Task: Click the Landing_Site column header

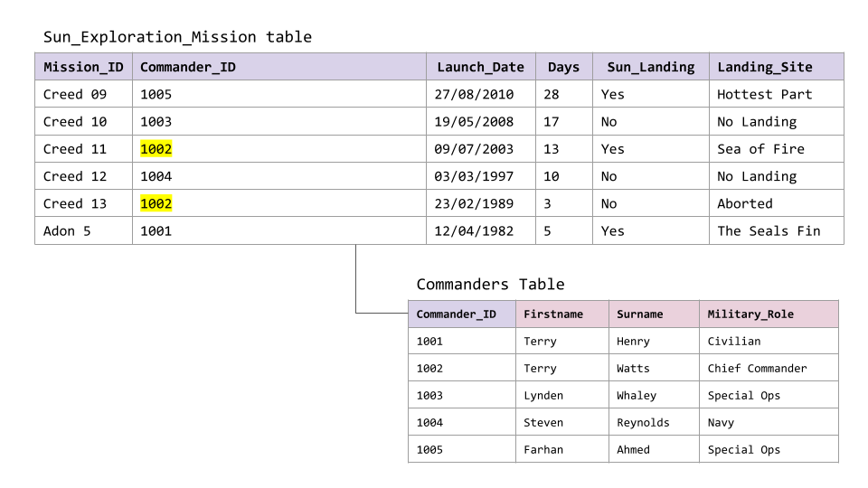Action: click(x=776, y=67)
